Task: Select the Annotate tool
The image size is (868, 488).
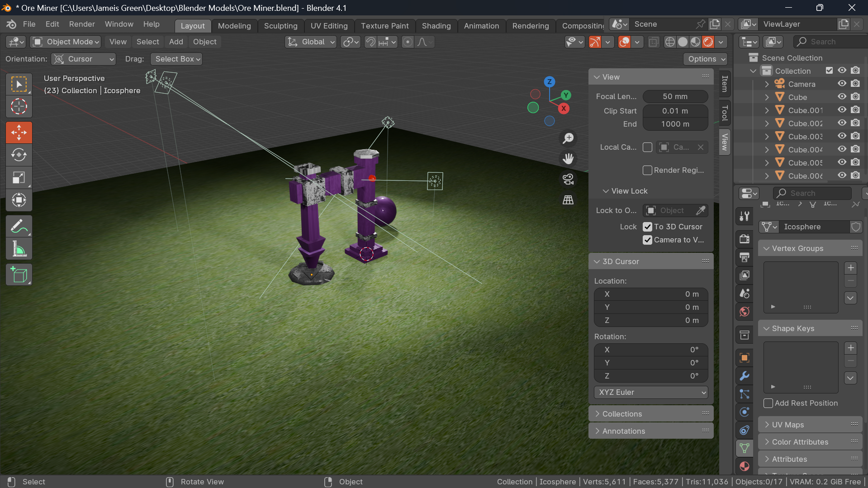Action: point(19,227)
